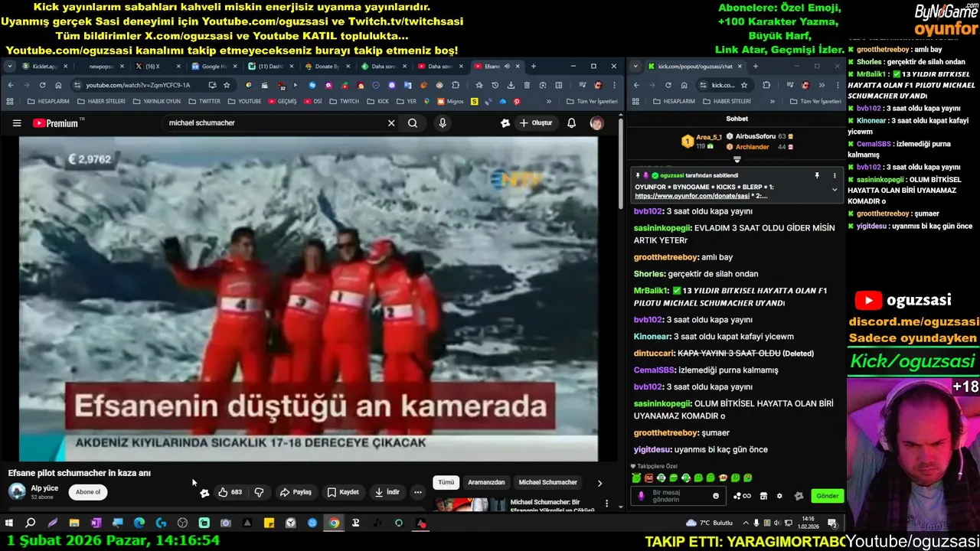Open more actions menu beside İndir
The image size is (980, 551).
pos(418,492)
